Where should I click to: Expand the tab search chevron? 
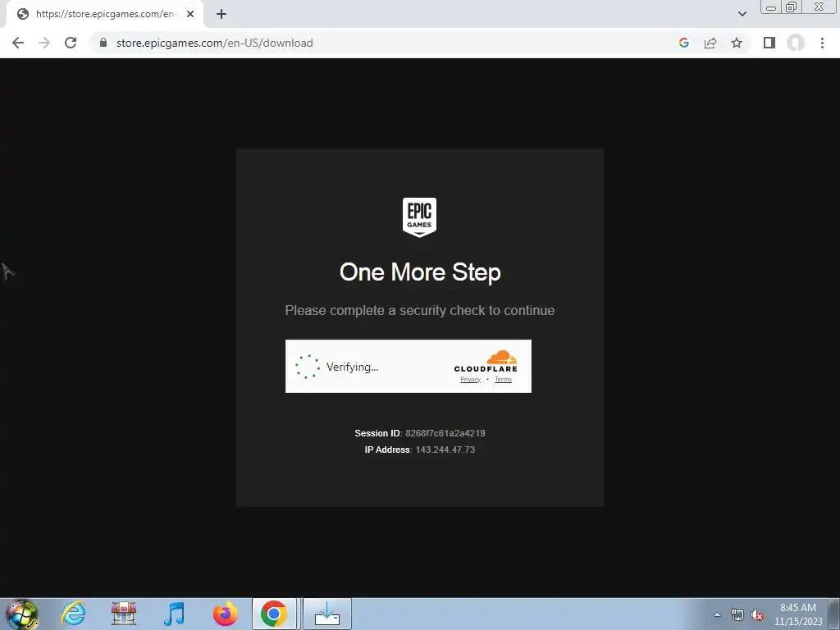coord(742,14)
